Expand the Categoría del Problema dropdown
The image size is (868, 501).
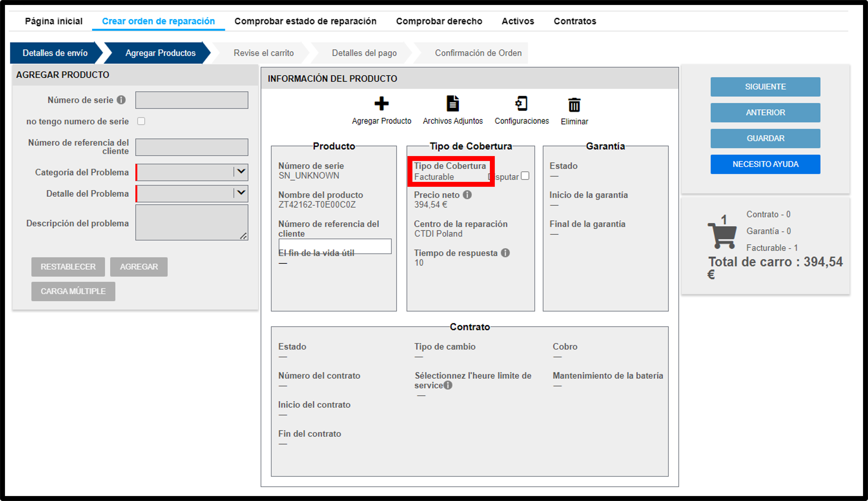[x=192, y=172]
